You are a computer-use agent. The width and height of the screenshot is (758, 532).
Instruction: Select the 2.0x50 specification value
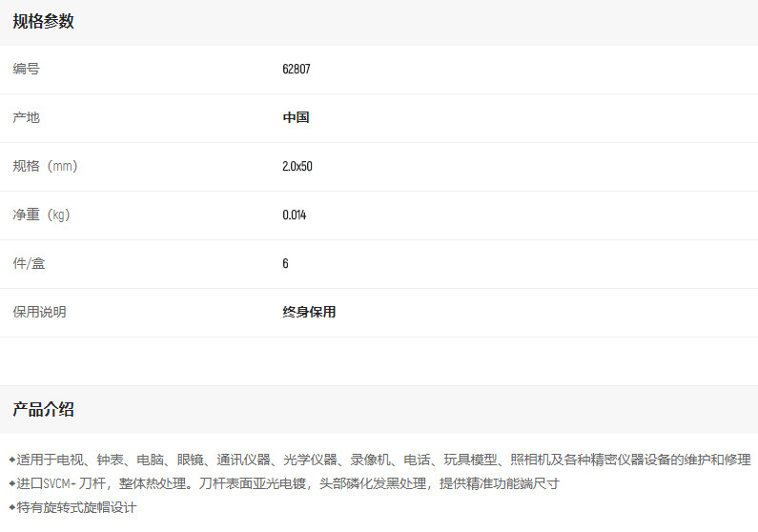(x=297, y=166)
